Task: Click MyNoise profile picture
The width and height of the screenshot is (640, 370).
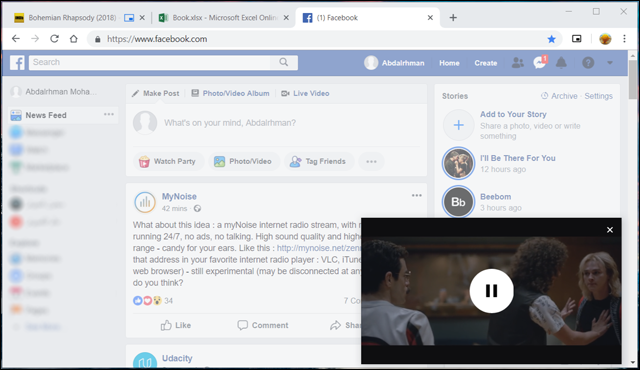Action: (x=145, y=202)
